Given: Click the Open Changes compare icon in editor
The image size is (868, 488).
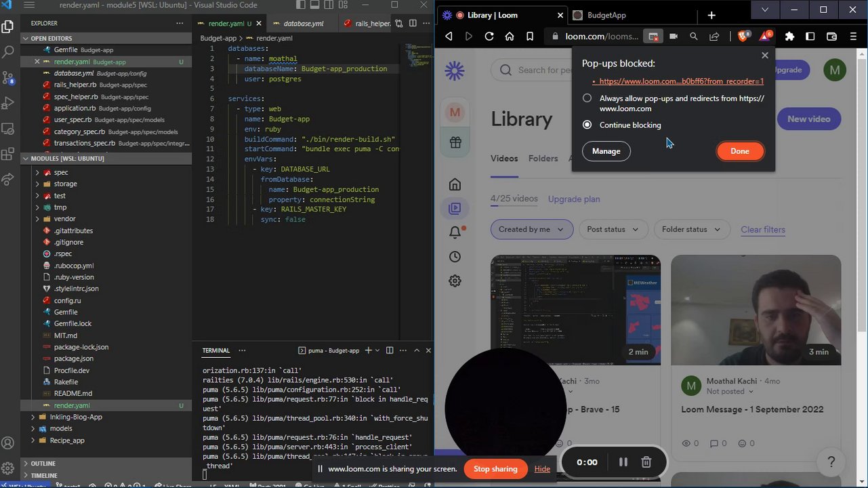Looking at the screenshot, I should point(398,23).
